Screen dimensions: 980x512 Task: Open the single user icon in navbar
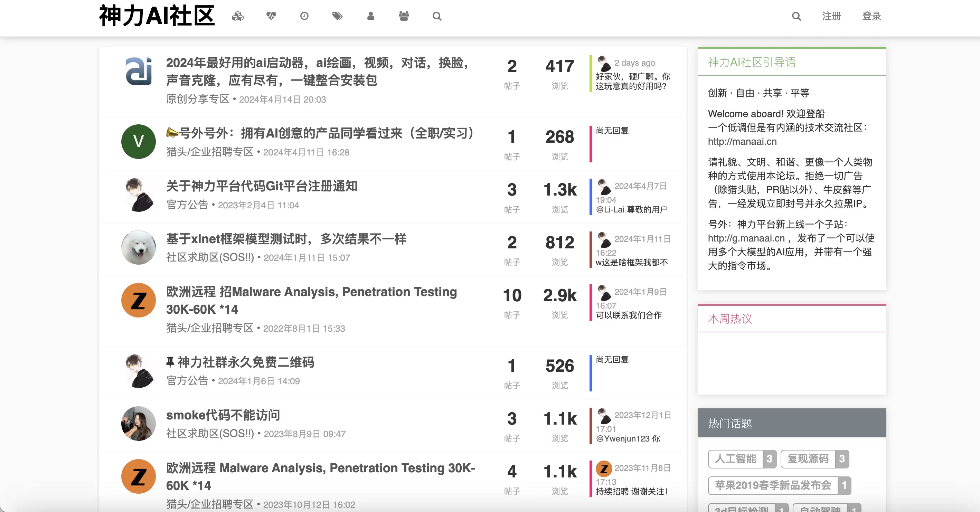tap(370, 16)
